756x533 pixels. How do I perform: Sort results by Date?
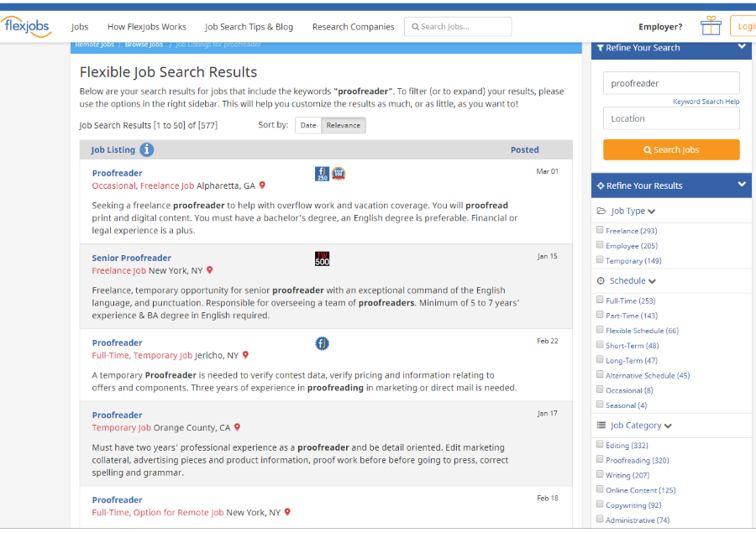point(308,125)
